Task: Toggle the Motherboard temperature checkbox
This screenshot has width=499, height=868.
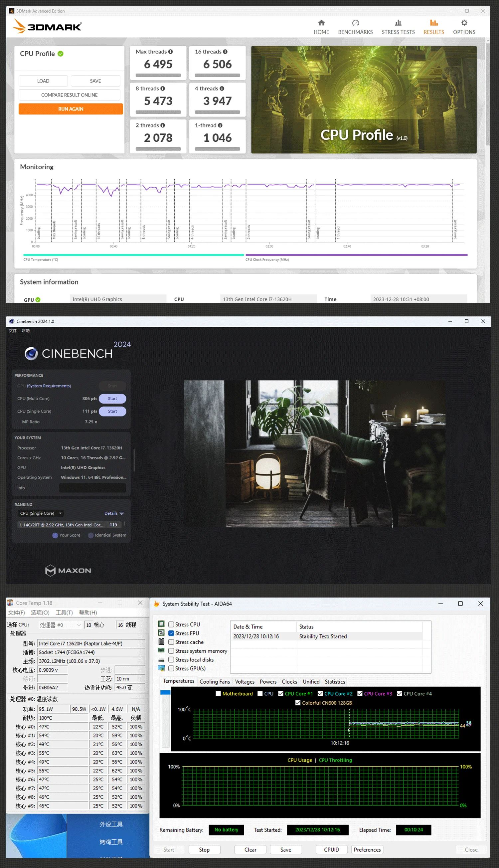Action: tap(218, 694)
